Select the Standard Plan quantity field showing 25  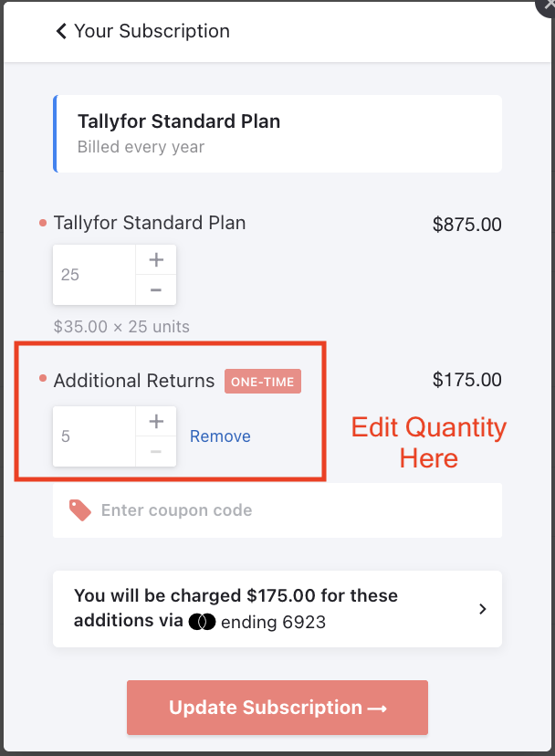tap(95, 275)
